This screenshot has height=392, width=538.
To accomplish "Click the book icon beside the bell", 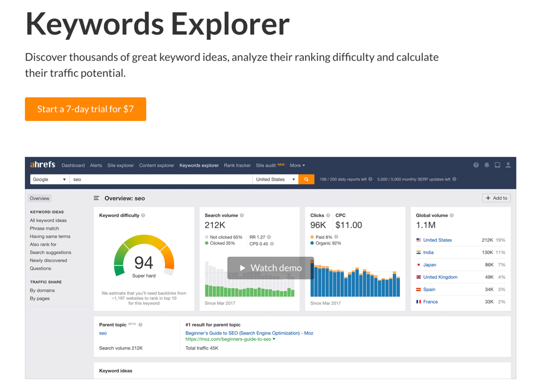I will 497,165.
